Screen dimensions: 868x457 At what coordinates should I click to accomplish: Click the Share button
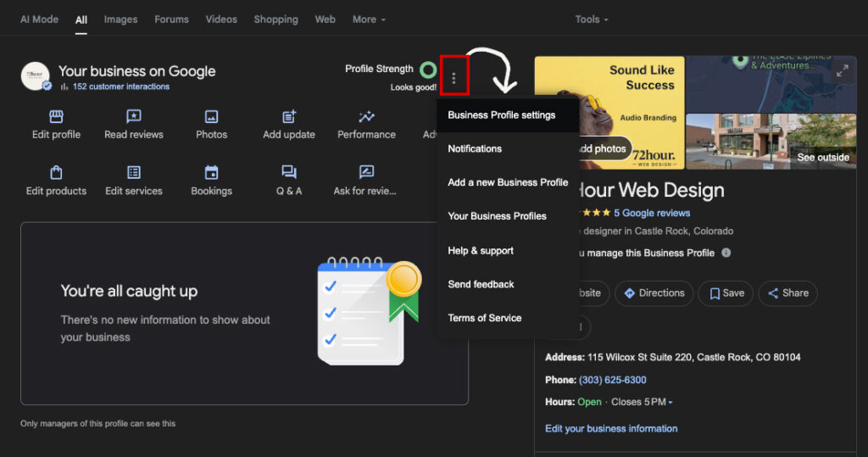pyautogui.click(x=787, y=293)
